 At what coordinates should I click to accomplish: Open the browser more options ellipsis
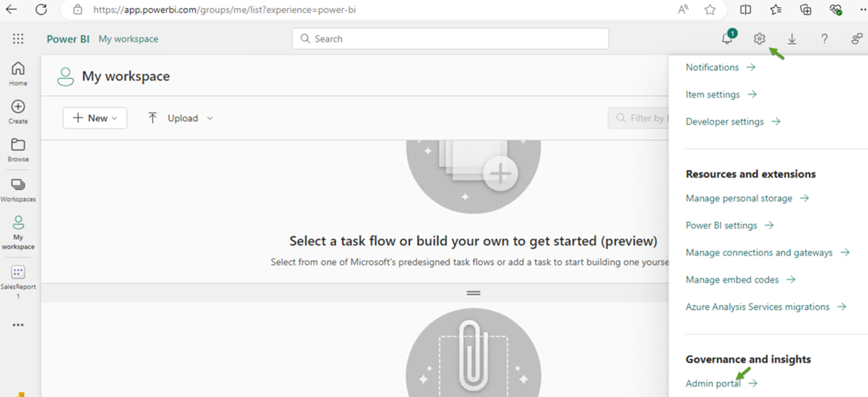click(x=862, y=10)
